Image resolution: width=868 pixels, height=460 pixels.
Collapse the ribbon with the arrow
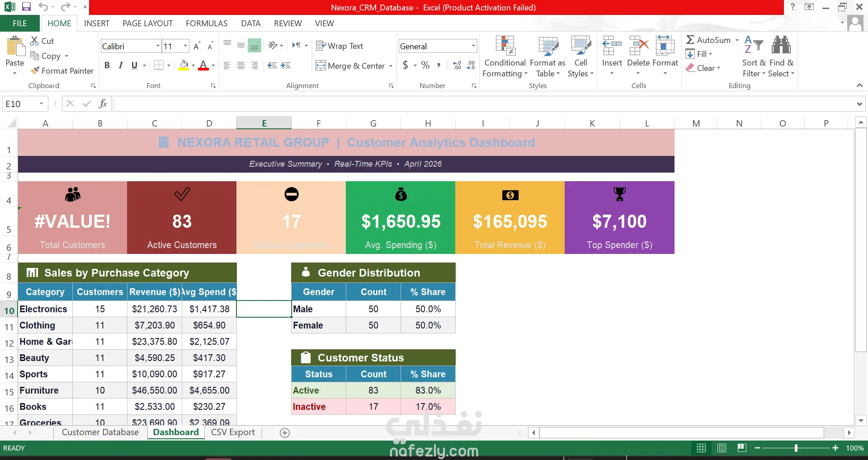point(859,85)
